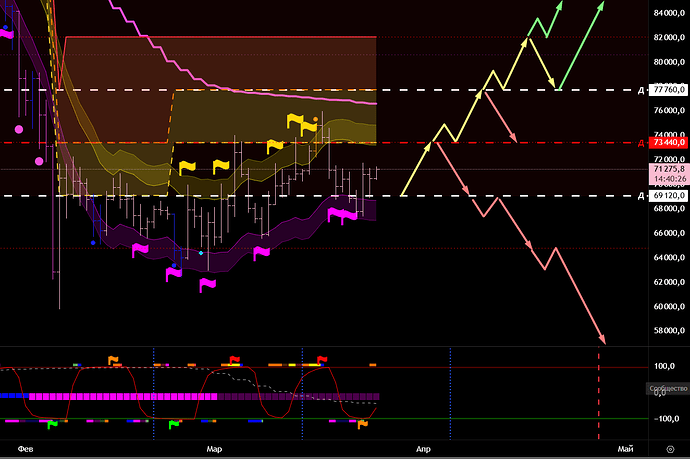Select the upper pink circle marker on left
The height and width of the screenshot is (459, 690).
point(18,128)
